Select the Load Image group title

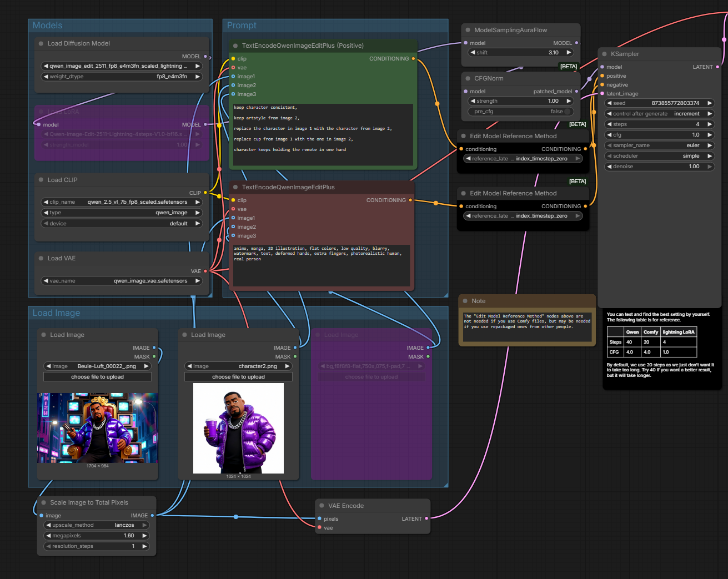point(56,313)
